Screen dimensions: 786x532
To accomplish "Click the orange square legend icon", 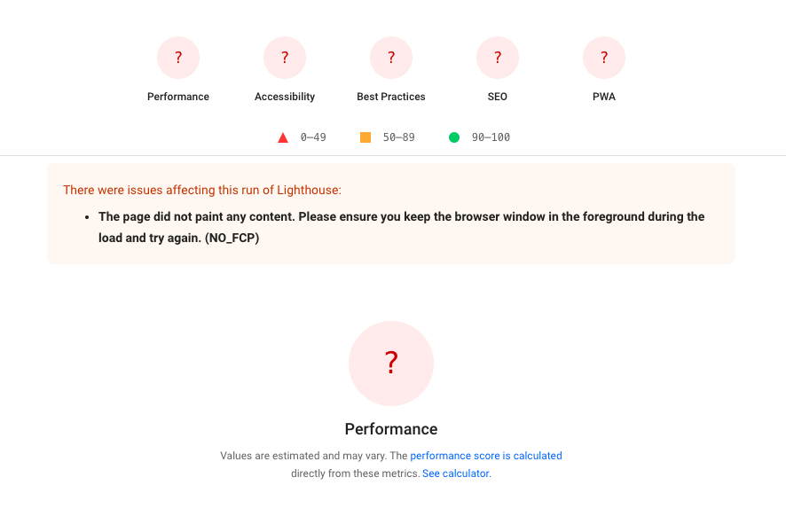I will (x=365, y=137).
